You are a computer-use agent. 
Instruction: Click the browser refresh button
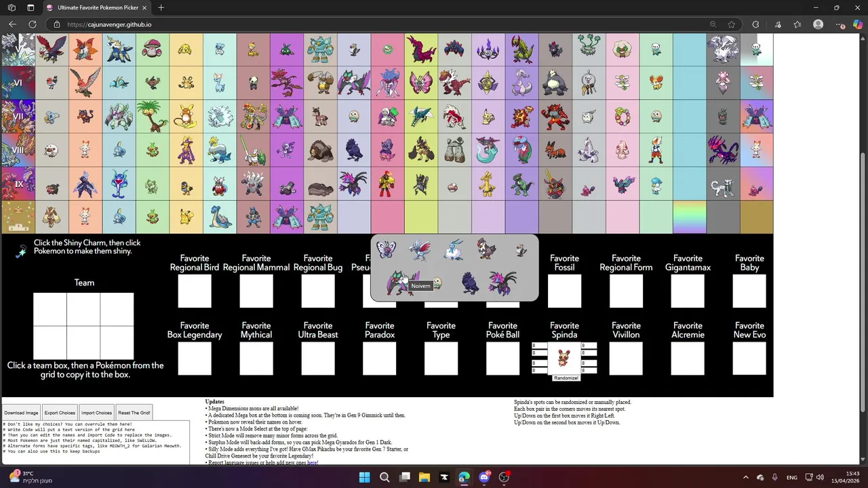click(x=32, y=24)
